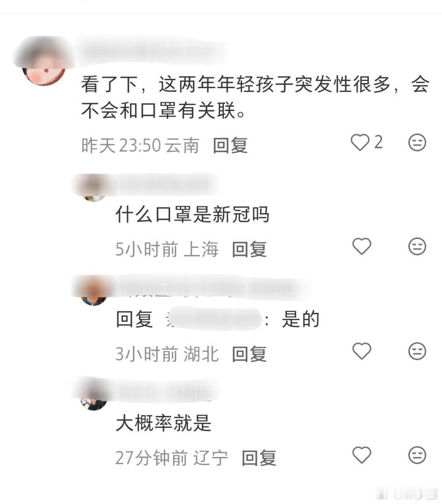This screenshot has width=442, height=504.
Task: Open the blurred mentioned username after 回复
Action: tap(213, 319)
